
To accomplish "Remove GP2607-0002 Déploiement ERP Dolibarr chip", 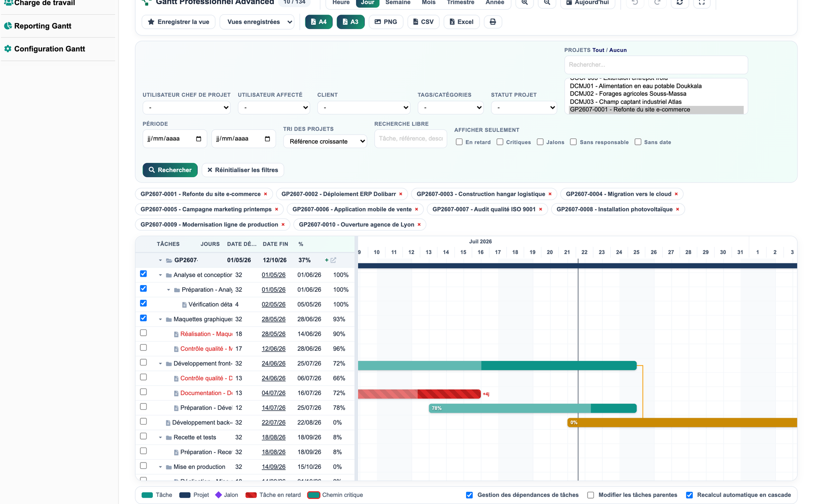I will (x=401, y=194).
